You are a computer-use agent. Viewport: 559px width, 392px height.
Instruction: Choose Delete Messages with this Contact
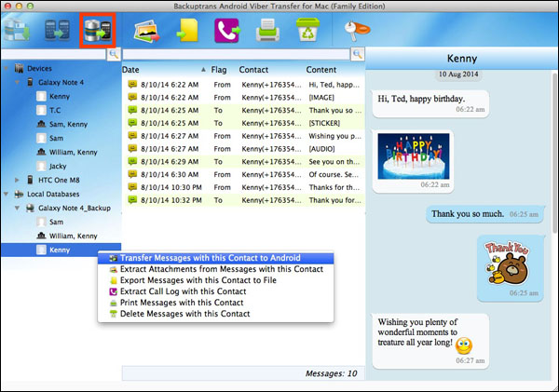pyautogui.click(x=216, y=314)
